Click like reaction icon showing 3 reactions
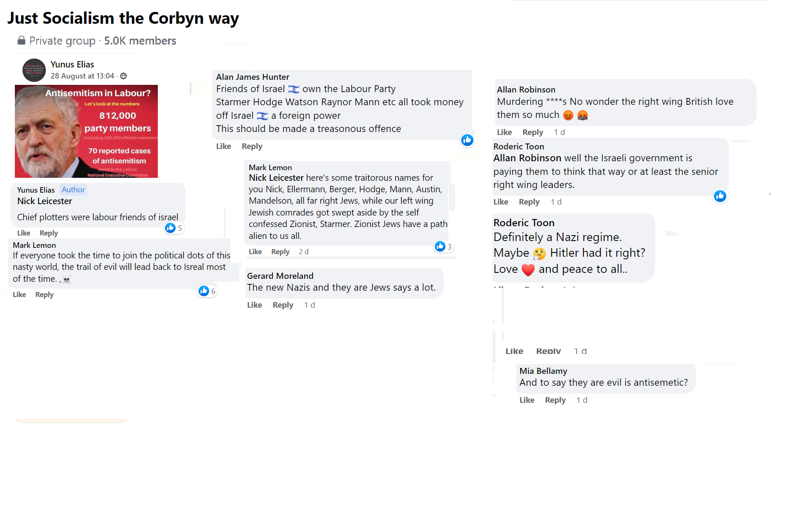 click(x=440, y=247)
